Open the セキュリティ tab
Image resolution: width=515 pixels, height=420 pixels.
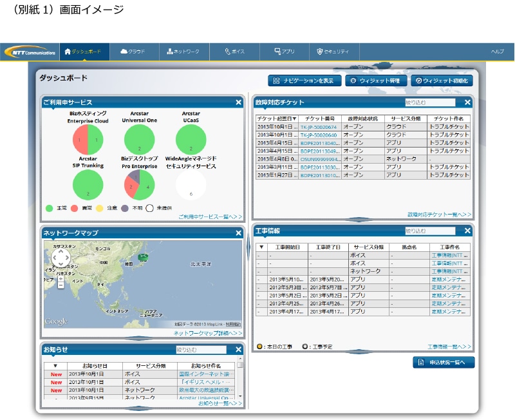click(x=334, y=52)
